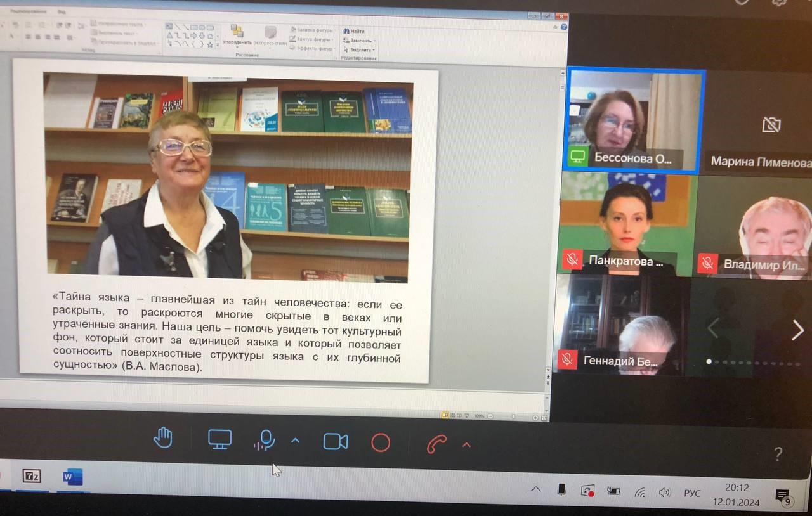Open Эффекты фигур shape effects dropdown
The width and height of the screenshot is (812, 516).
tap(311, 48)
